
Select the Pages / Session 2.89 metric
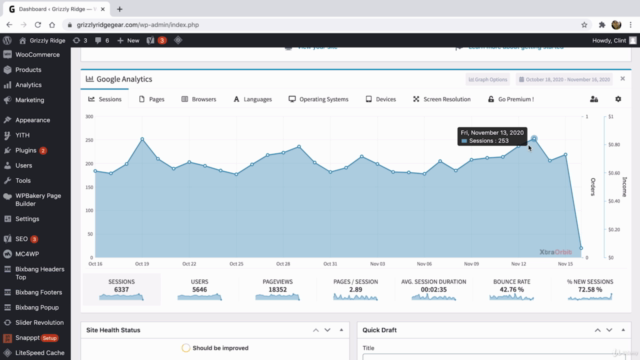point(356,289)
